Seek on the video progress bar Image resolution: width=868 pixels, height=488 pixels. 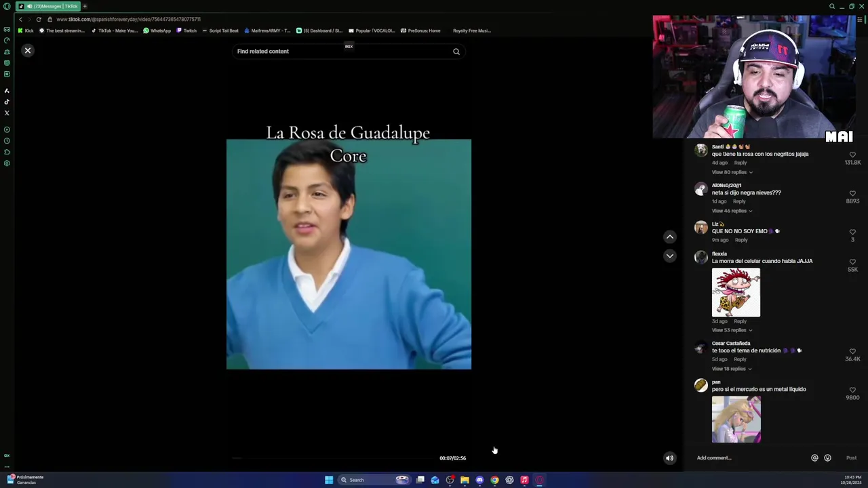click(332, 458)
